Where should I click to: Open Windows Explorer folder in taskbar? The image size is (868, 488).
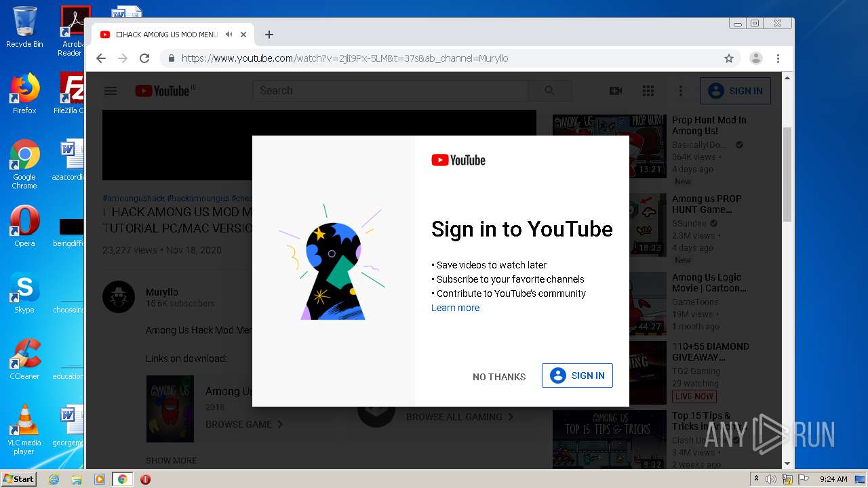[x=77, y=479]
